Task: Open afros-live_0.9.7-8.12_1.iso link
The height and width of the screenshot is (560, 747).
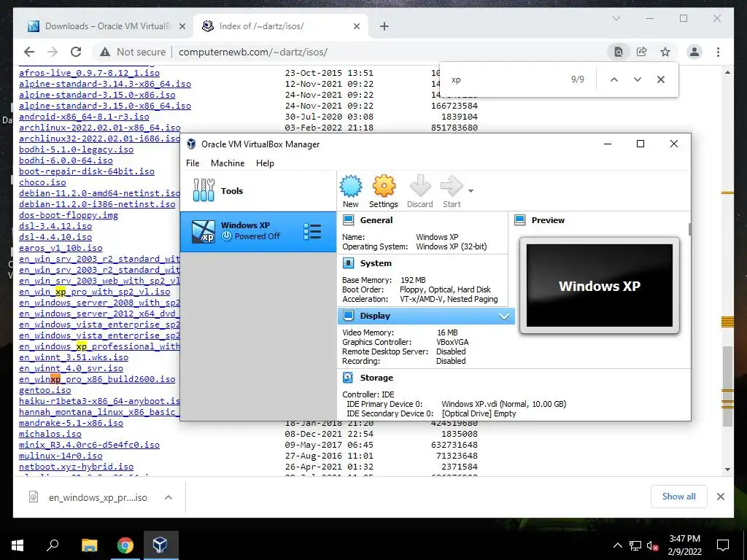Action: pos(89,73)
